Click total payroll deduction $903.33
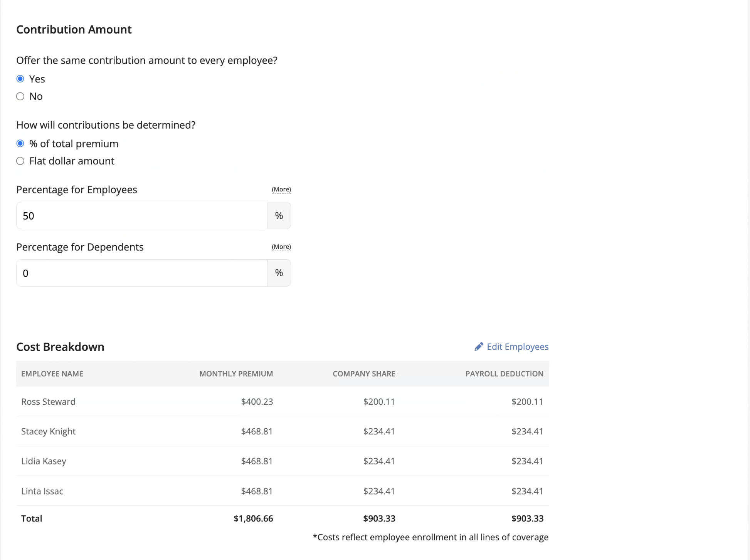Image resolution: width=750 pixels, height=560 pixels. click(x=527, y=519)
